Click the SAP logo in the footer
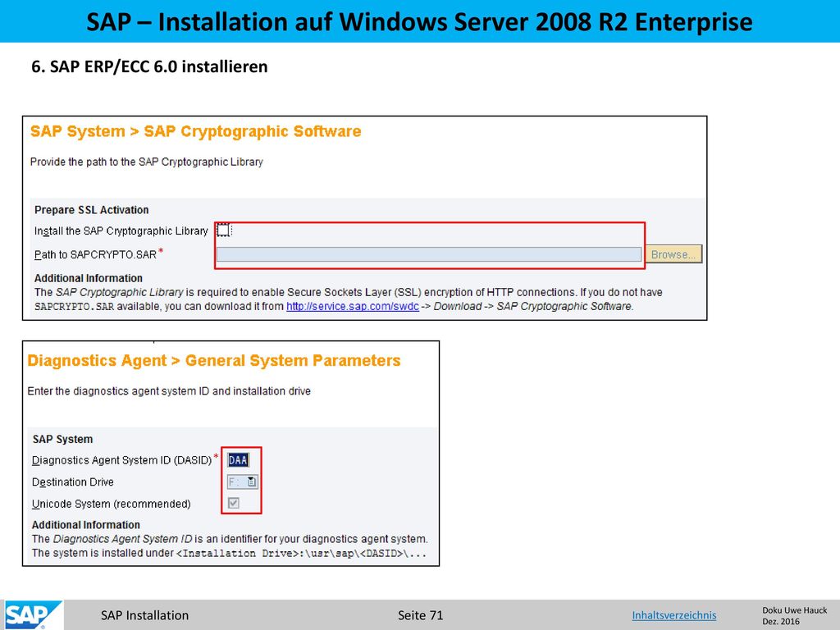The height and width of the screenshot is (630, 840). coord(33,615)
